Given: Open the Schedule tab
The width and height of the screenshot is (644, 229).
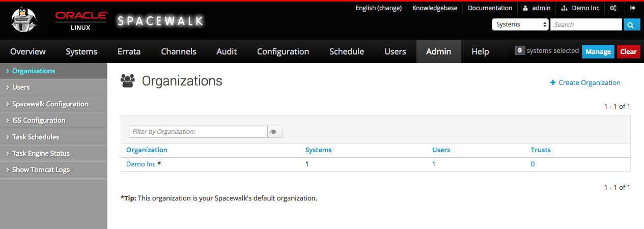Looking at the screenshot, I should point(347,51).
